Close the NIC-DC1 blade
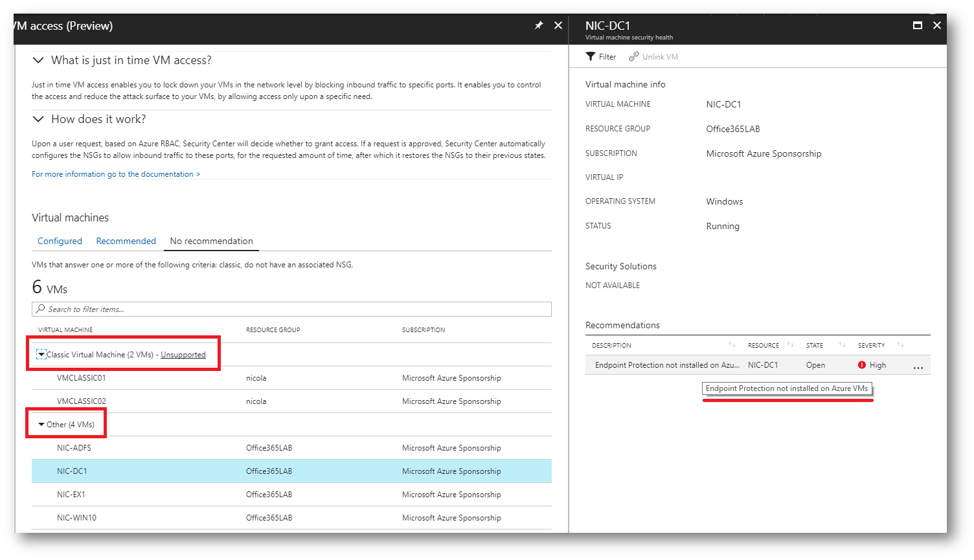 (936, 25)
